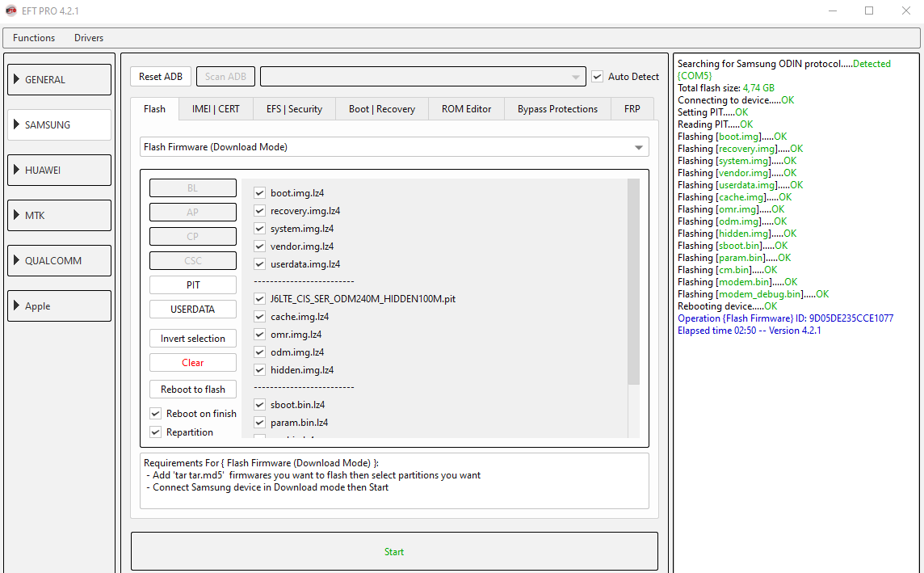Click the Rebooting device log line
Screen dimensions: 924x573
point(727,306)
